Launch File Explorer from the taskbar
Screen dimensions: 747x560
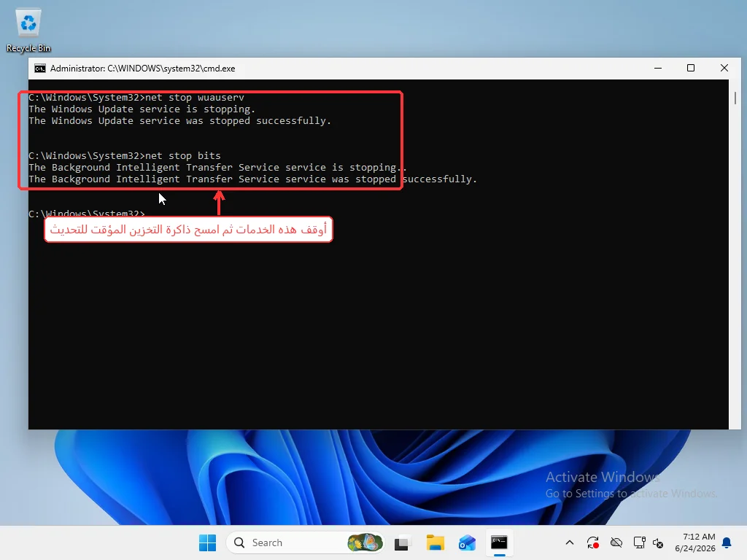[x=435, y=542]
